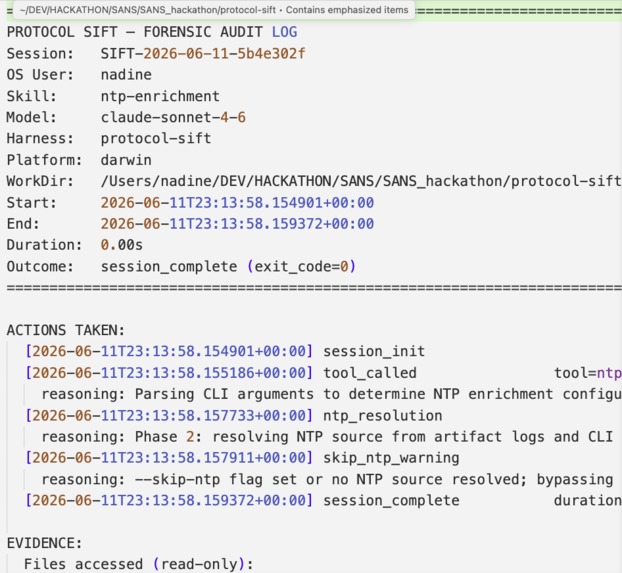
Task: Select the session ID 'SIFT-2026-06-11-5b4e302f'
Action: coord(203,54)
